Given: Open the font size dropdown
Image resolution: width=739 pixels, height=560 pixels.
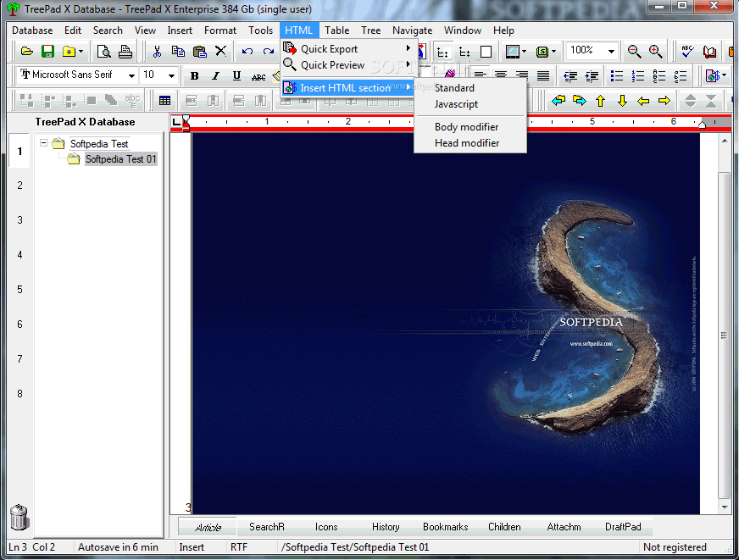Looking at the screenshot, I should (x=171, y=75).
